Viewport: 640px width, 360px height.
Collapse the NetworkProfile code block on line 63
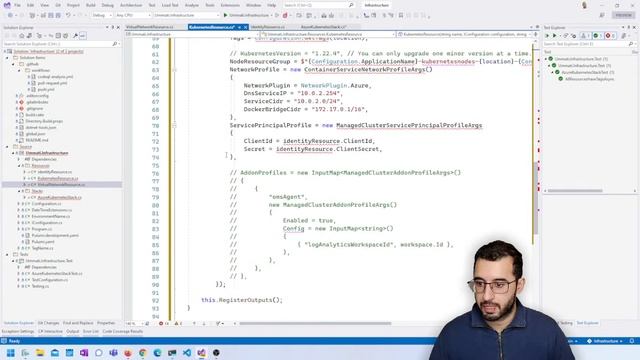[174, 70]
